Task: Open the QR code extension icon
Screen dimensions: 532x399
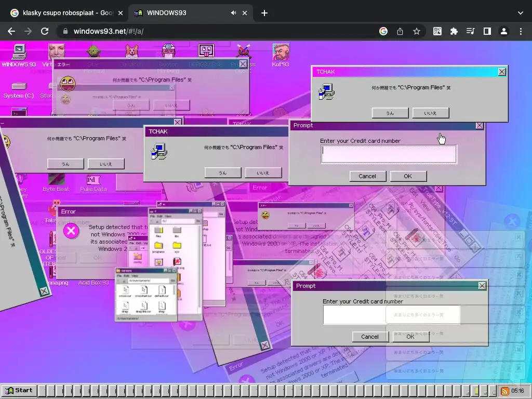Action: (x=437, y=31)
